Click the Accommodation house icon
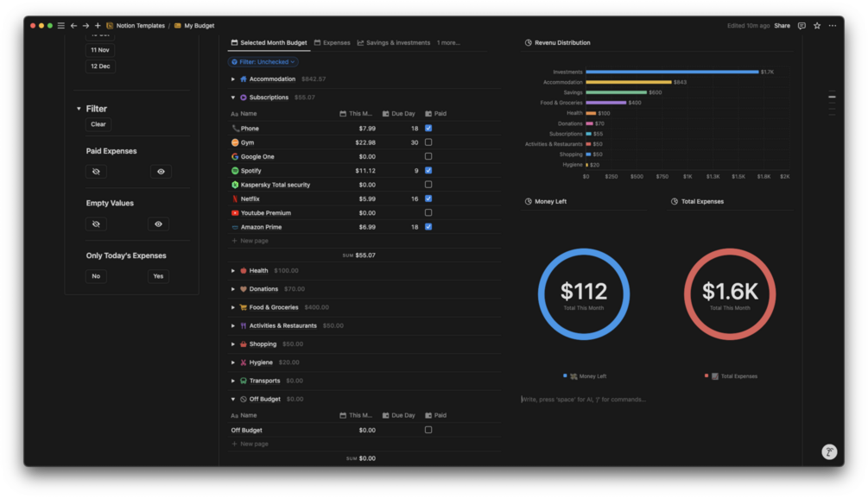This screenshot has height=498, width=868. tap(243, 79)
